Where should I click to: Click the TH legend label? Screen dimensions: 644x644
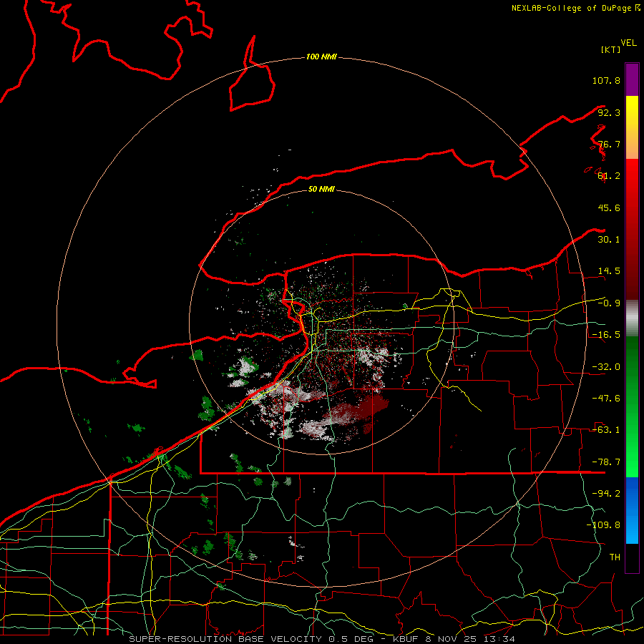pos(615,557)
